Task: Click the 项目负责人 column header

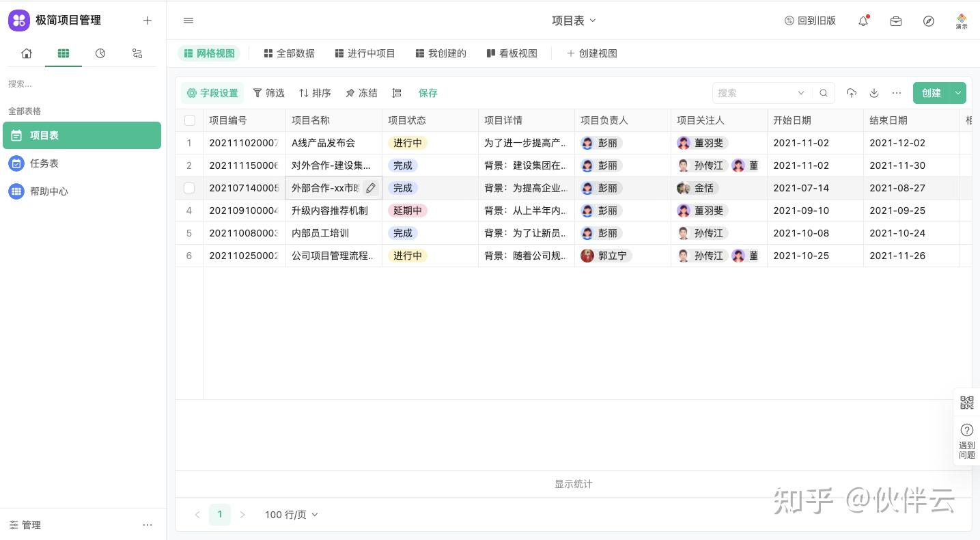Action: pos(623,120)
